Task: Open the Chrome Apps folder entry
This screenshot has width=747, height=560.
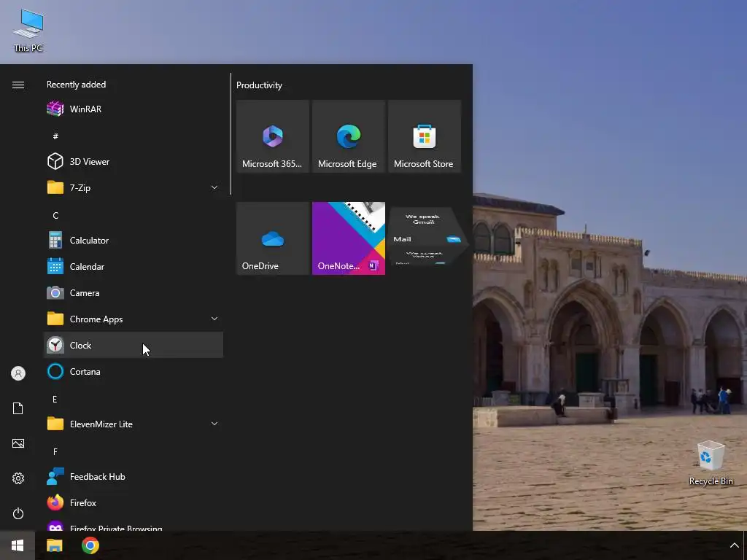Action: [133, 319]
